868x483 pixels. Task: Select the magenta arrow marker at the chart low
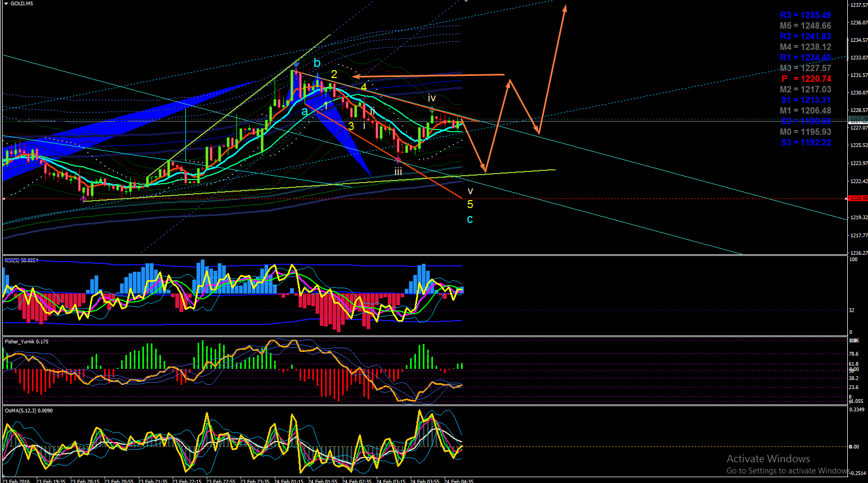pyautogui.click(x=83, y=199)
